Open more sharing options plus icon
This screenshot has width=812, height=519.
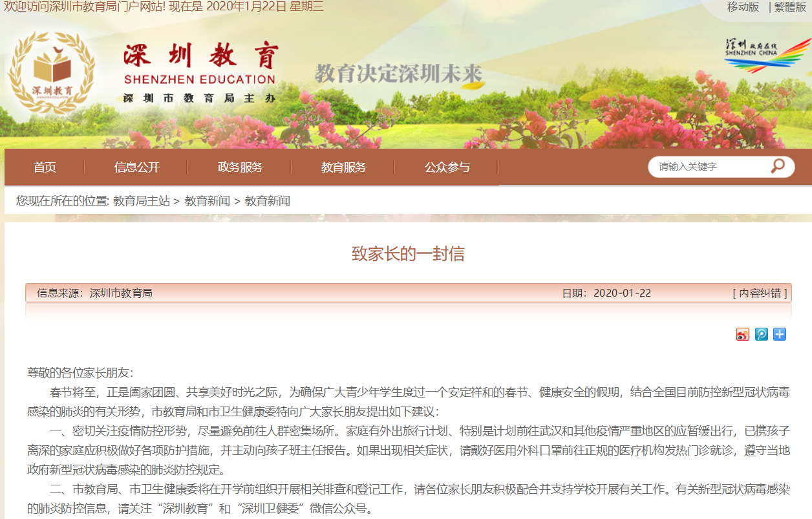pyautogui.click(x=780, y=334)
